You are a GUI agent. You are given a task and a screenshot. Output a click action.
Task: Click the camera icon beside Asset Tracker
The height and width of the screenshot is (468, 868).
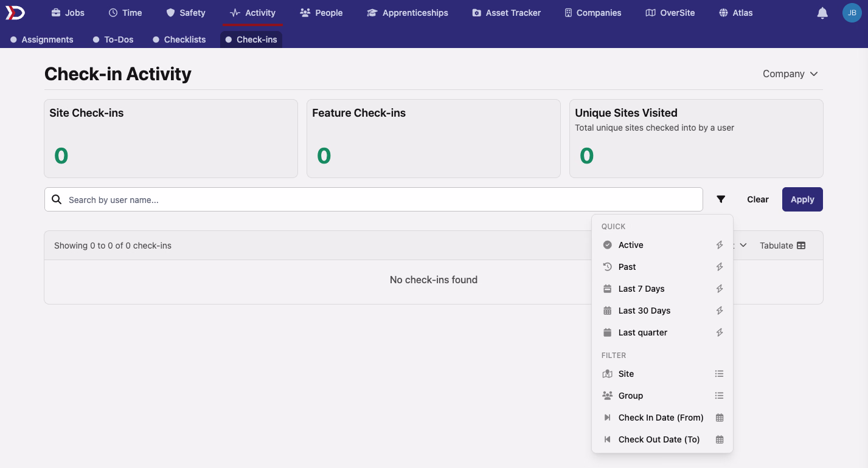click(476, 13)
